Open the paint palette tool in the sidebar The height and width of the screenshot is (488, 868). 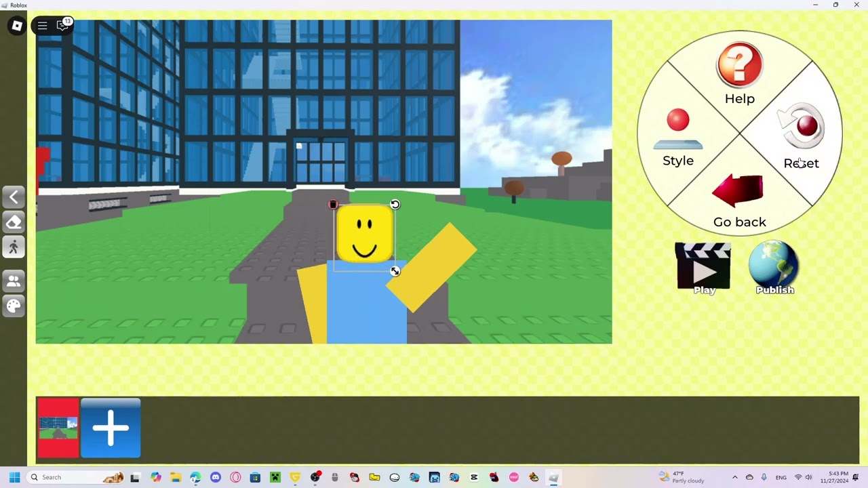pyautogui.click(x=14, y=306)
